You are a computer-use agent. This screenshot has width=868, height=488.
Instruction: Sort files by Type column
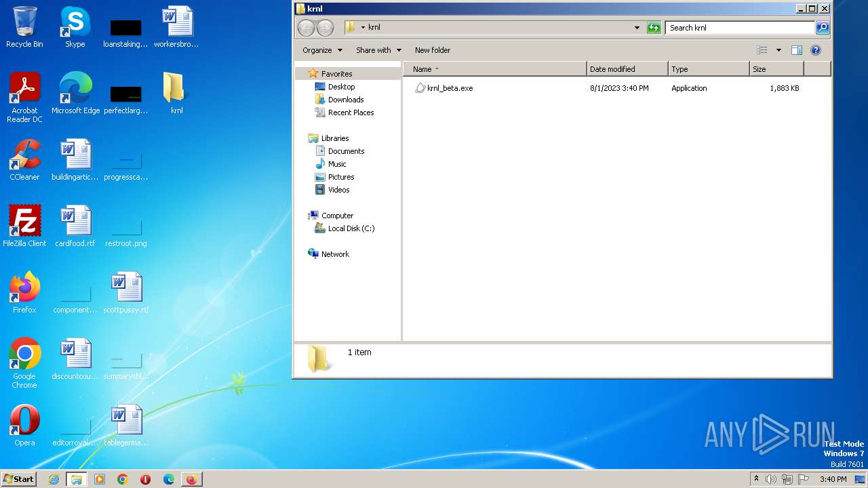(709, 69)
